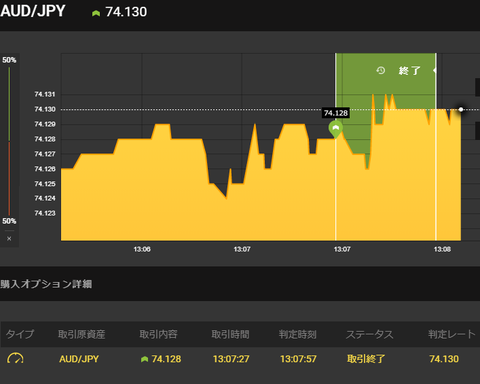Close the sentiment bar with X icon
Viewport: 480px width, 384px height.
click(x=9, y=239)
